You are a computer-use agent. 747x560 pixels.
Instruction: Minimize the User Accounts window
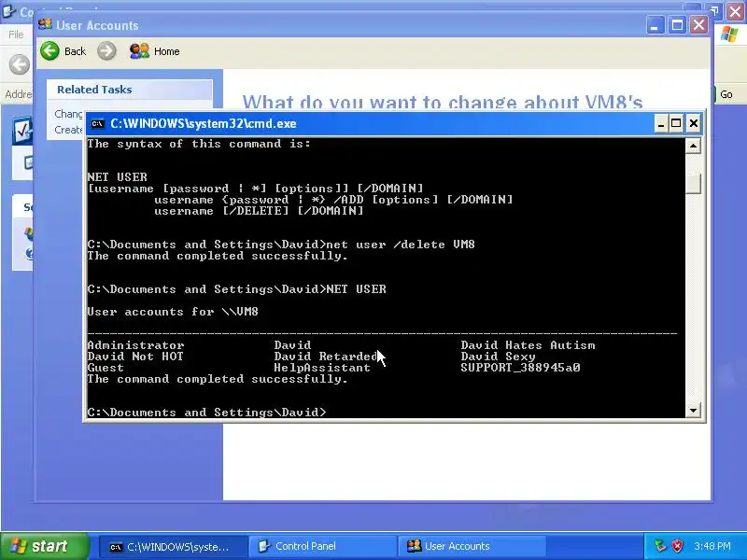pos(655,25)
